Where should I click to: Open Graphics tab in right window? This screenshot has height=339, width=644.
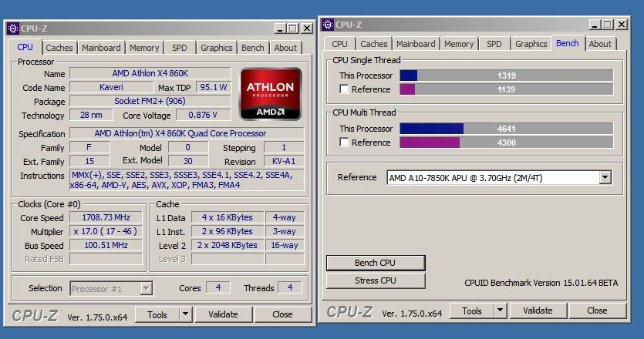click(531, 44)
